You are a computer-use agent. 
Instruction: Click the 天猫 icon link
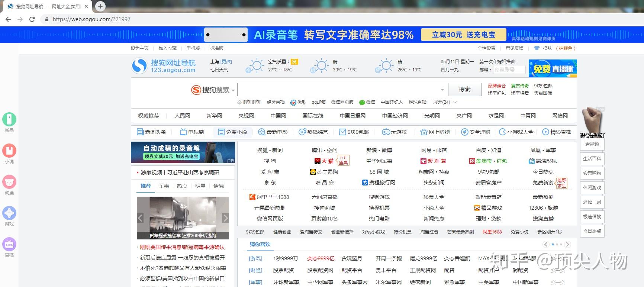pyautogui.click(x=318, y=161)
